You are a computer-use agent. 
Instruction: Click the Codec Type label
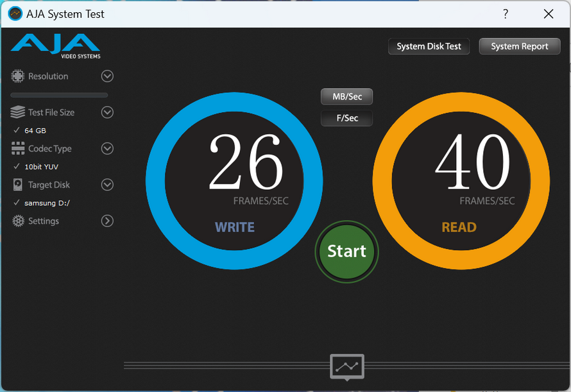coord(50,149)
